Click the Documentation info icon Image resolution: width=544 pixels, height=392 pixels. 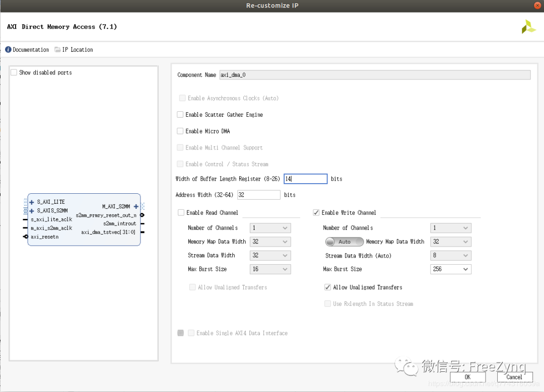pos(8,50)
